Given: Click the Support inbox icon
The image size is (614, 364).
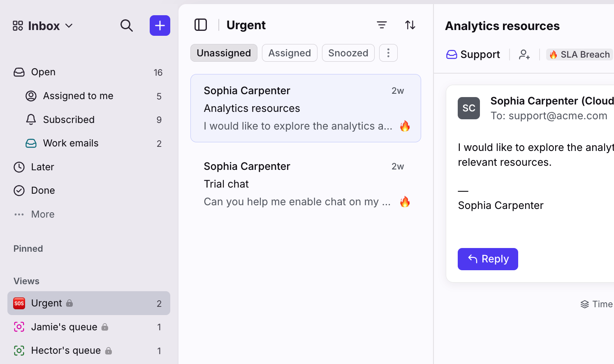Looking at the screenshot, I should [452, 54].
